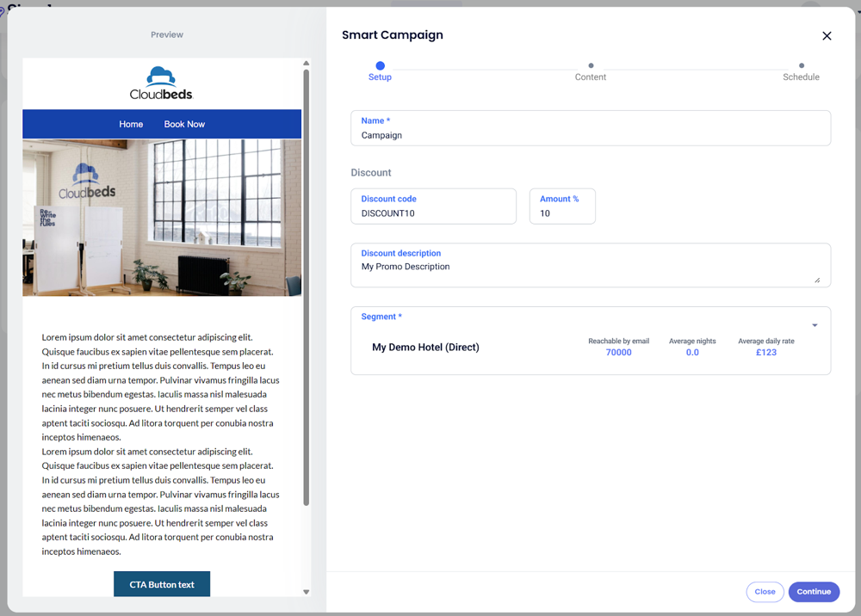
Task: Click the Amount % field
Action: point(562,213)
